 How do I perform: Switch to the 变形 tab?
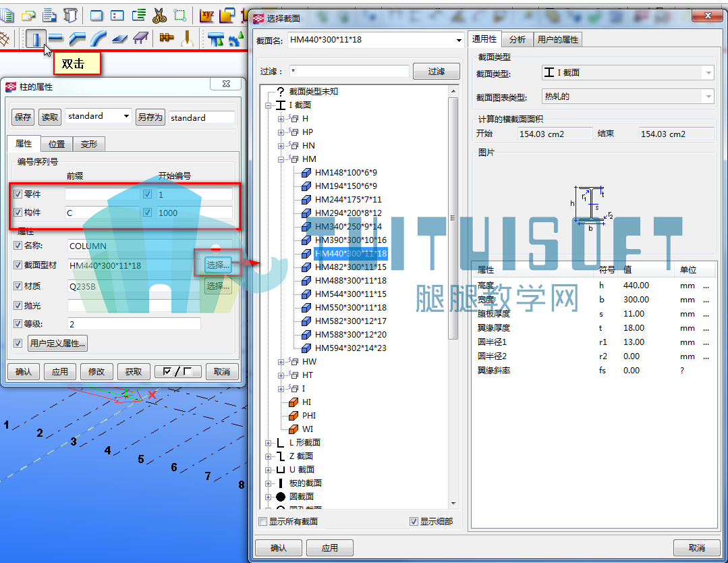point(88,144)
